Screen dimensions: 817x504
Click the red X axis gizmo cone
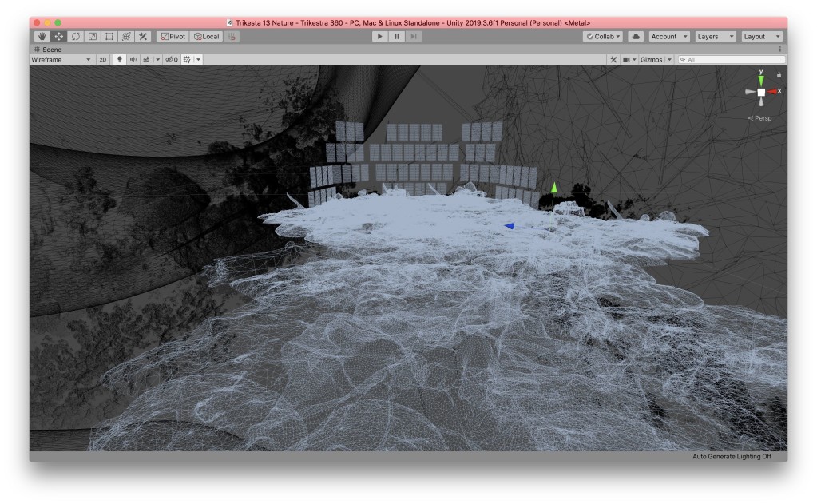(774, 92)
